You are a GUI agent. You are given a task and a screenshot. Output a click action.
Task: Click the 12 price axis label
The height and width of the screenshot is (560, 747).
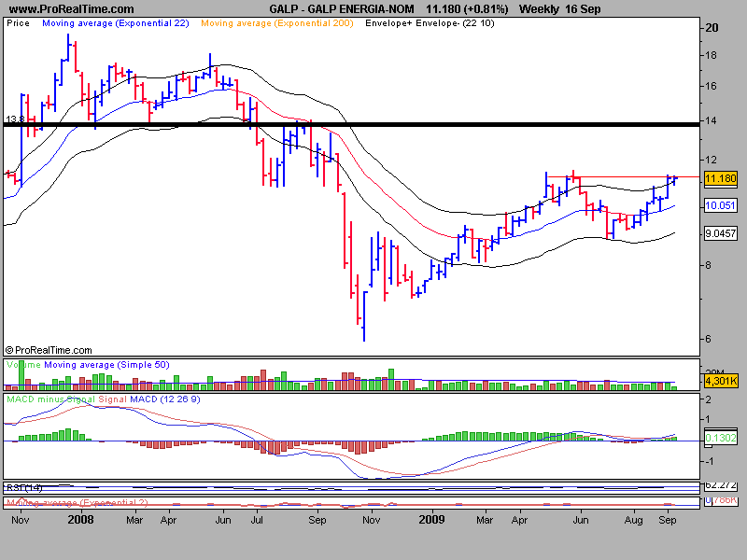pyautogui.click(x=711, y=160)
